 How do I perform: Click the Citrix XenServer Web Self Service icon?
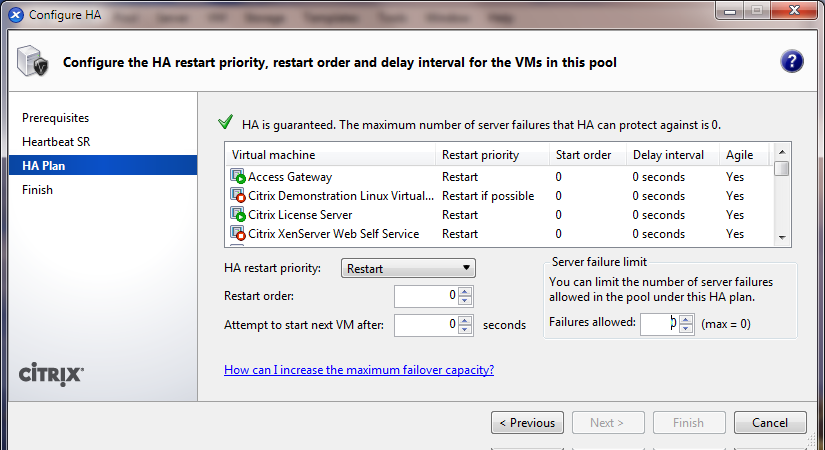click(238, 233)
